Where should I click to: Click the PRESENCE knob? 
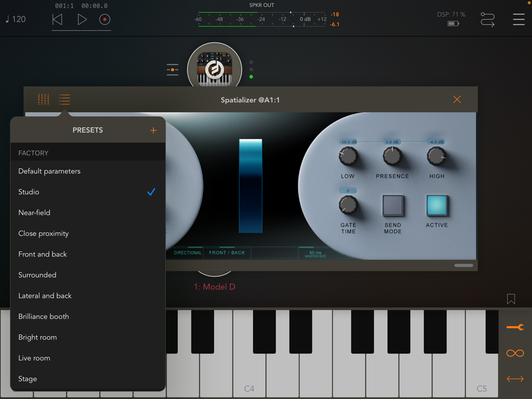pyautogui.click(x=392, y=156)
